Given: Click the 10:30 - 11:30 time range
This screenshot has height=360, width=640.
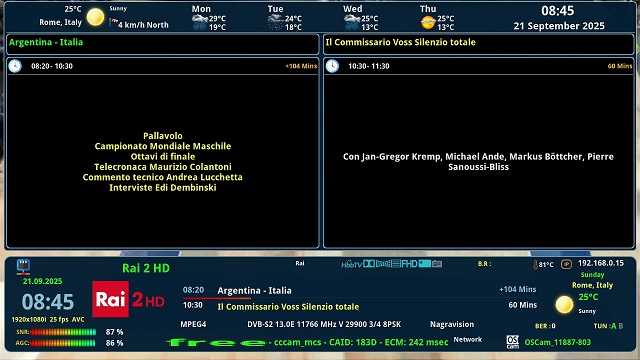Looking at the screenshot, I should point(369,66).
